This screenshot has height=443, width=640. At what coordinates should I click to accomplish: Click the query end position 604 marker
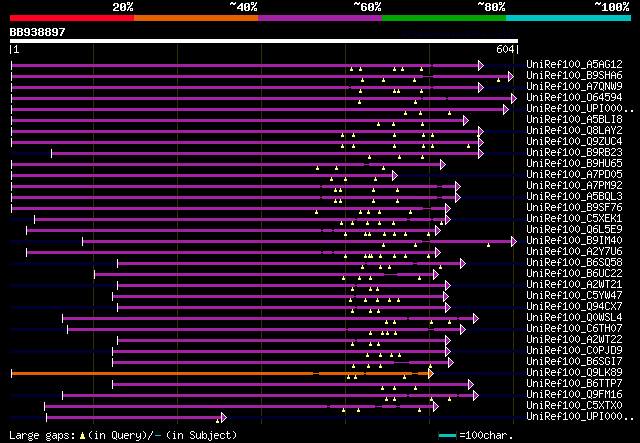(x=505, y=49)
